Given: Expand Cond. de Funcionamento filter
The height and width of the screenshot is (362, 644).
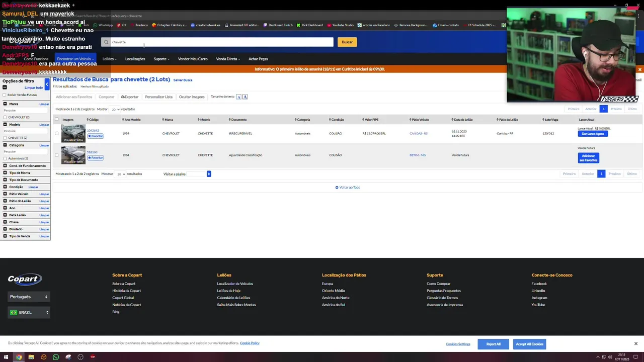Looking at the screenshot, I should pyautogui.click(x=5, y=166).
